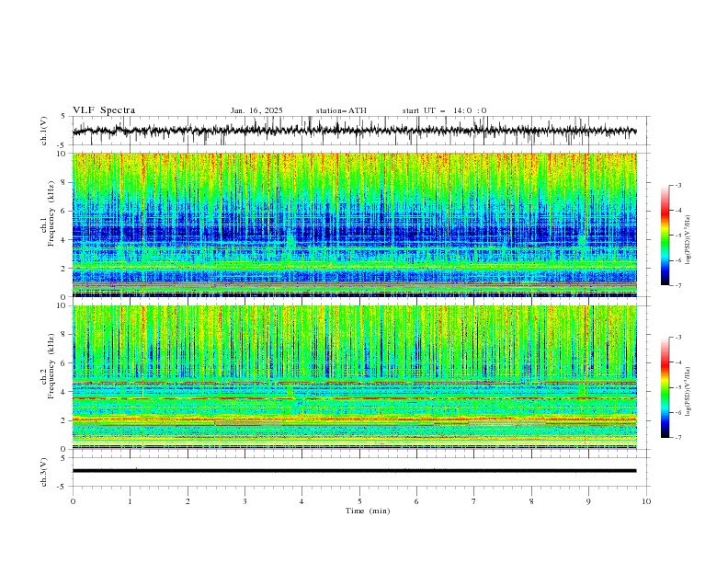This screenshot has width=728, height=563.
Task: Select the "start UT = 14:0 :0" text
Action: [x=444, y=110]
